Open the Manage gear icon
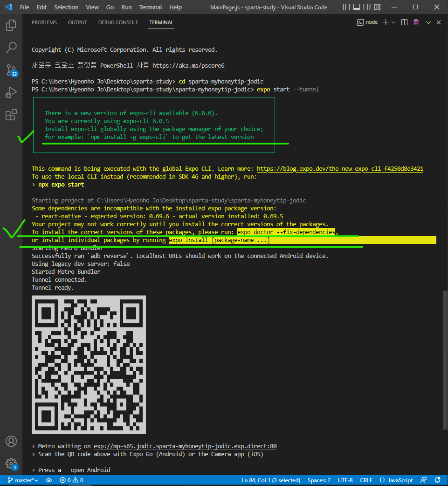This screenshot has width=448, height=486. (11, 464)
